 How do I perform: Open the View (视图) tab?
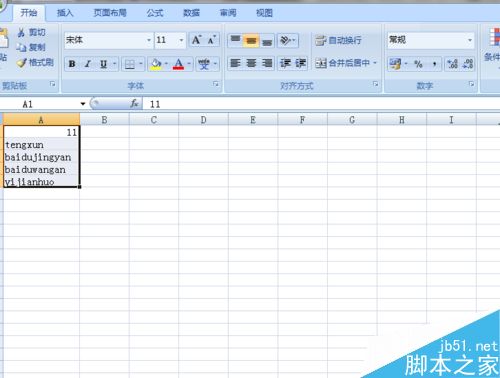pos(264,13)
